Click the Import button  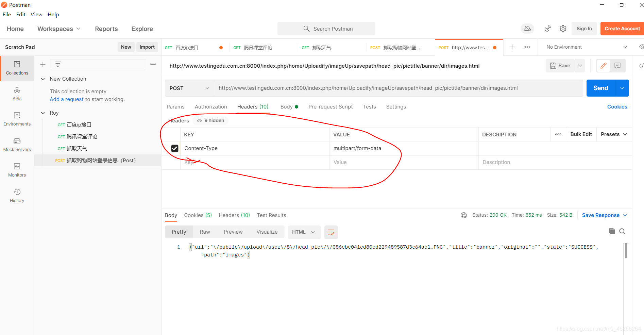pyautogui.click(x=147, y=47)
